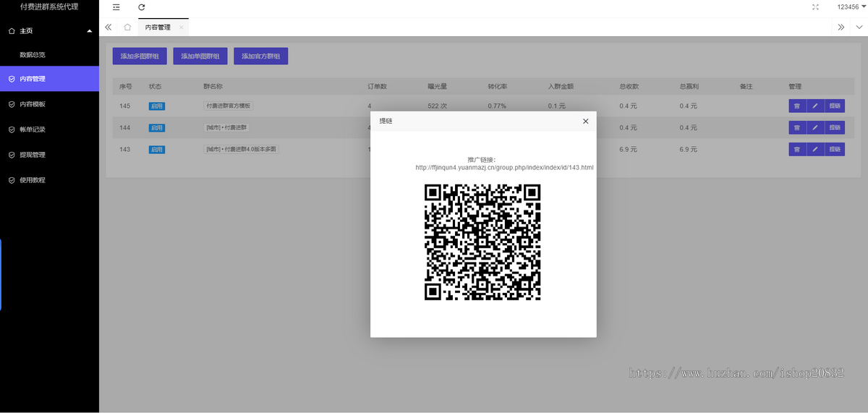This screenshot has width=868, height=413.
Task: Click the 提现管理 sidebar shield icon
Action: [11, 155]
